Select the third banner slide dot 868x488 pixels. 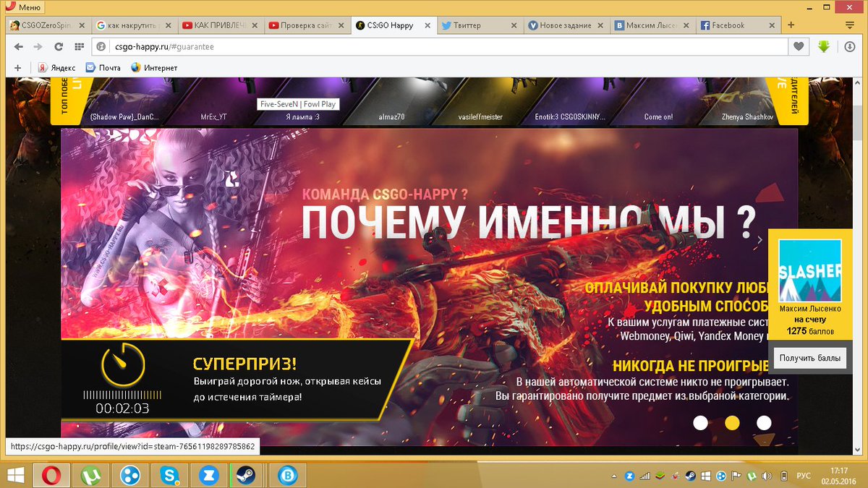(x=764, y=423)
